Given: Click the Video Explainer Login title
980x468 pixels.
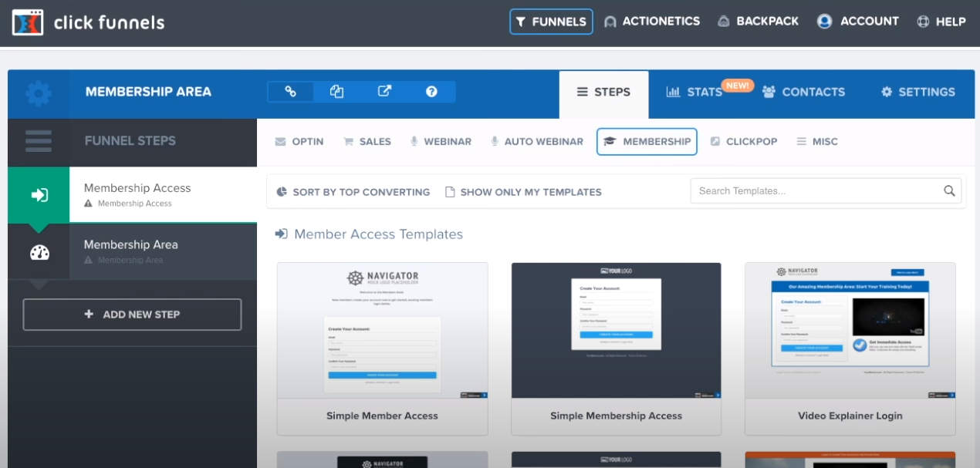Looking at the screenshot, I should 850,416.
